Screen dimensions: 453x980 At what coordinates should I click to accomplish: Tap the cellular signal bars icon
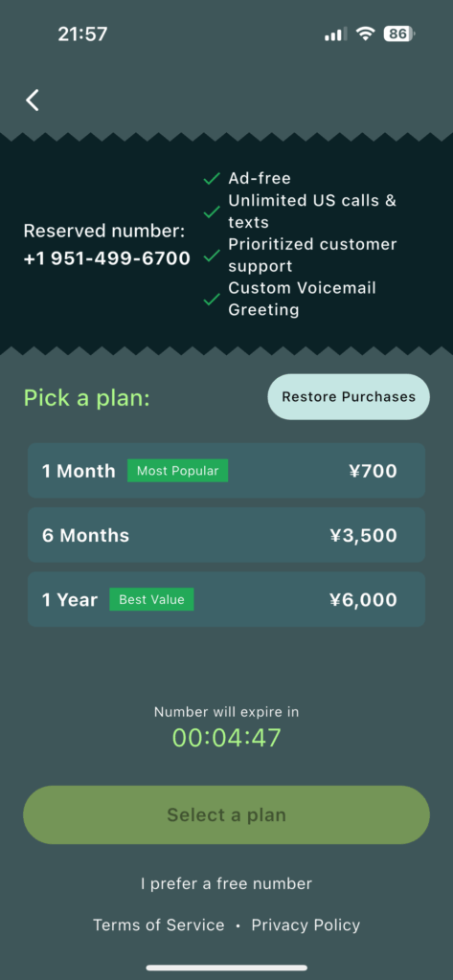pos(335,34)
